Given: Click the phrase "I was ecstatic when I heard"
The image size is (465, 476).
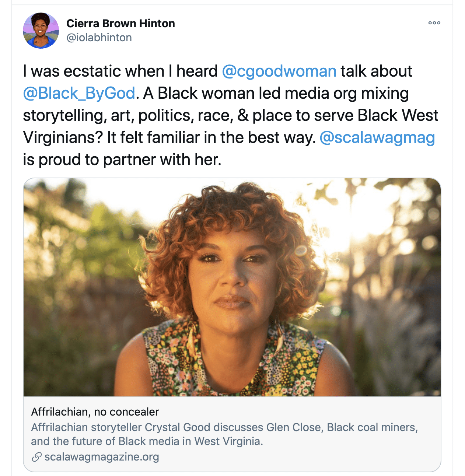Looking at the screenshot, I should [120, 71].
